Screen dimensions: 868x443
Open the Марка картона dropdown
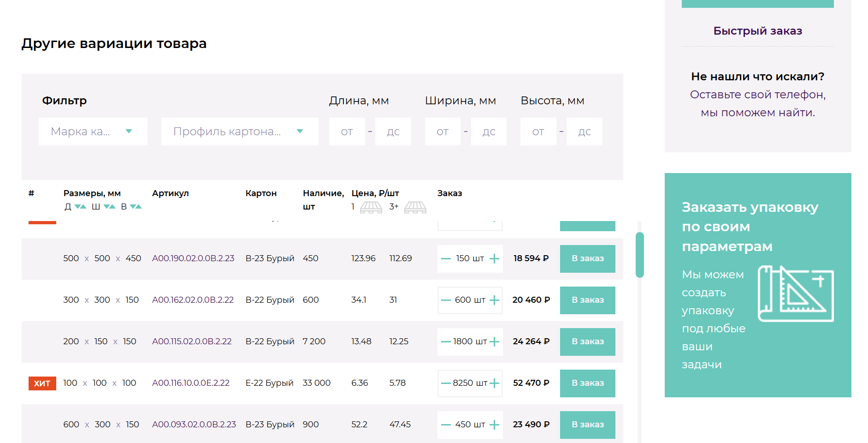[93, 132]
